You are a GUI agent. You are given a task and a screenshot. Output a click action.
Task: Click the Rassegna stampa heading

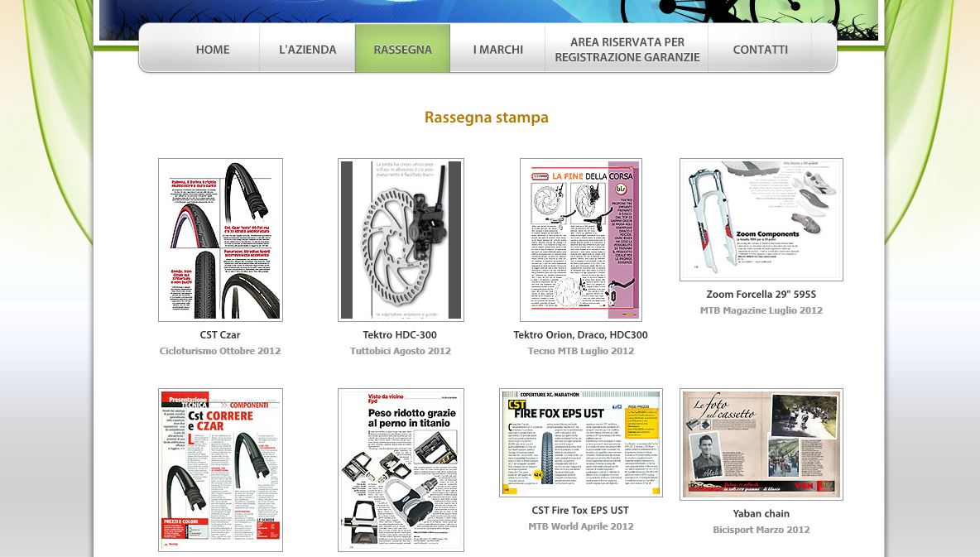[486, 118]
